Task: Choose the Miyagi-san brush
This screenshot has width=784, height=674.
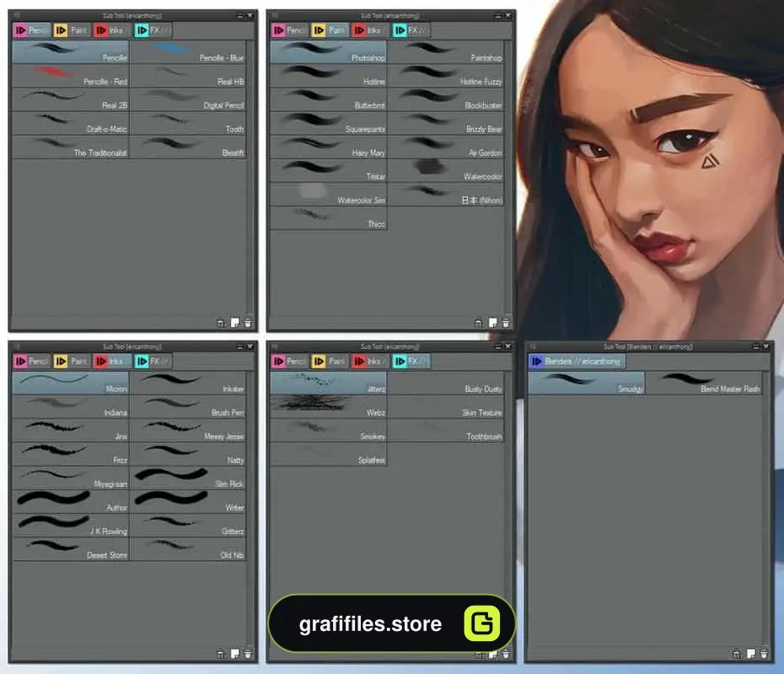Action: point(71,478)
